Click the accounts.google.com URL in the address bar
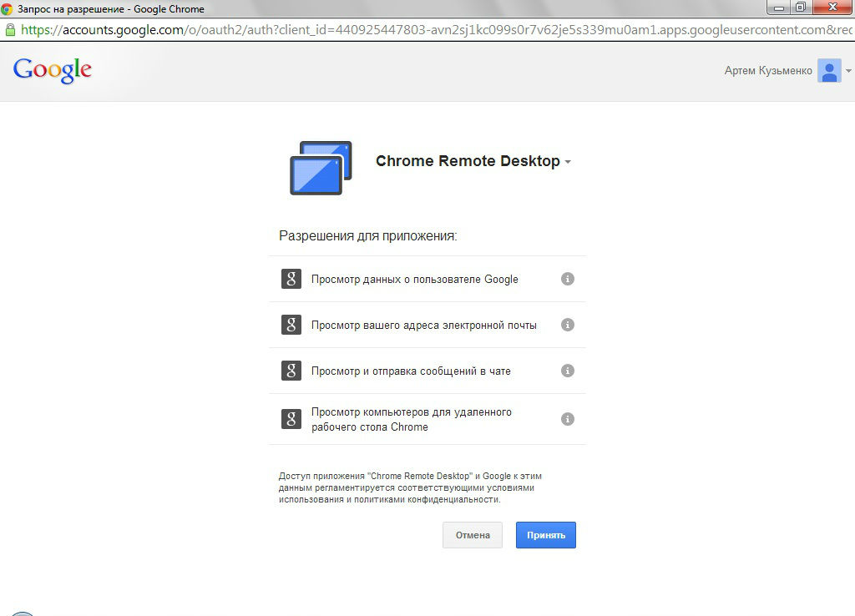 coord(436,29)
